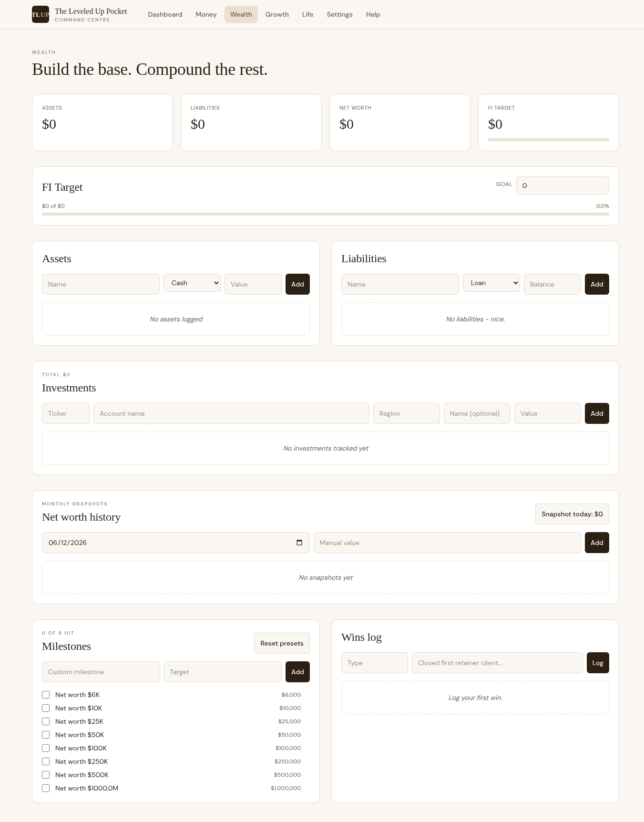This screenshot has width=644, height=822.
Task: Open the Loan liability type dropdown
Action: click(491, 283)
